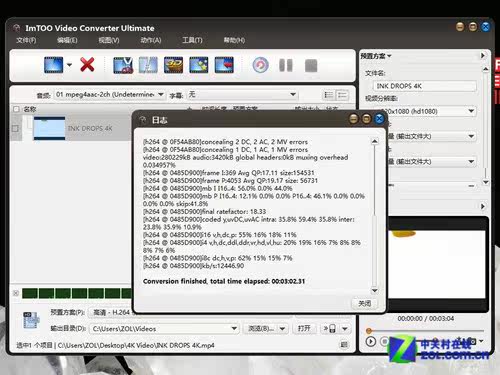Open the device transfer dropdown arrow

coord(345,329)
